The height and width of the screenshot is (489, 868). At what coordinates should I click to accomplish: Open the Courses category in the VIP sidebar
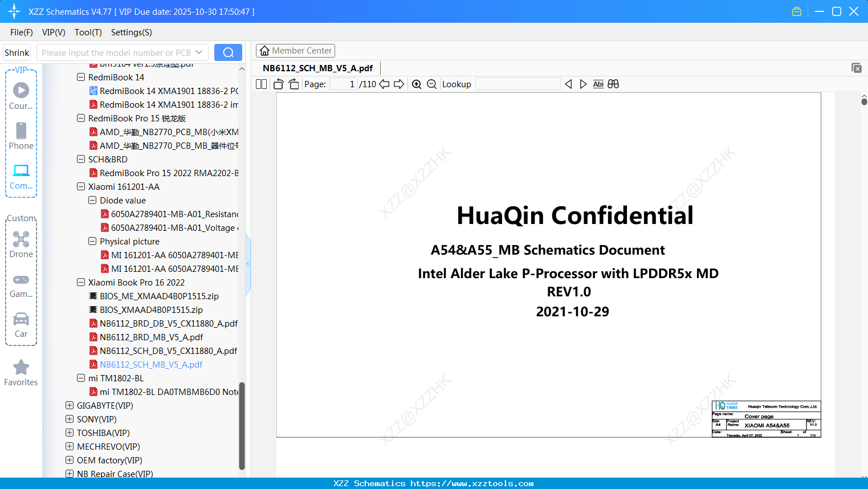21,96
